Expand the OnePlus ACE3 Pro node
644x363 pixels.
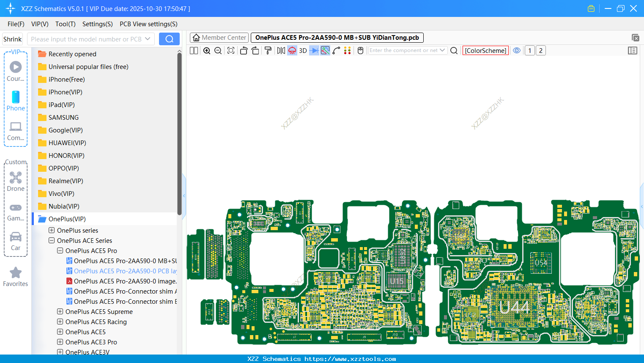[x=60, y=342]
